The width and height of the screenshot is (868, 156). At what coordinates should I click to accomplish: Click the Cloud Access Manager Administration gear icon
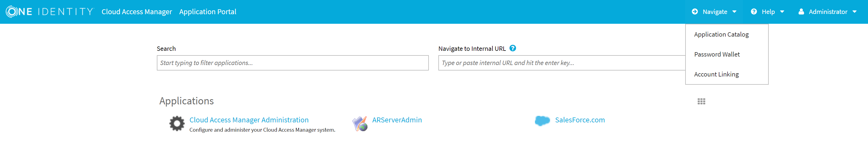click(177, 123)
